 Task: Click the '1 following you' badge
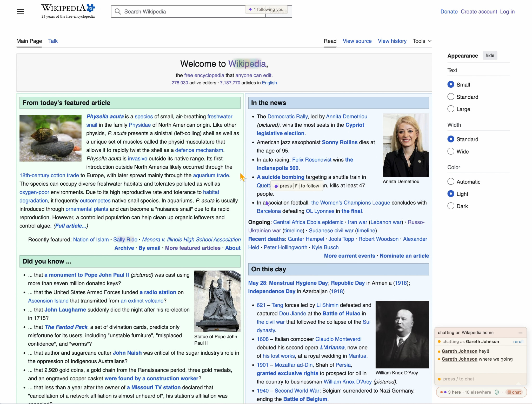pyautogui.click(x=266, y=9)
